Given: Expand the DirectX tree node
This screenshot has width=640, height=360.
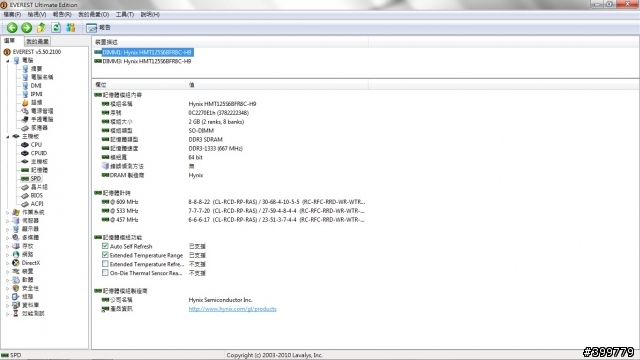Looking at the screenshot, I should tap(8, 263).
